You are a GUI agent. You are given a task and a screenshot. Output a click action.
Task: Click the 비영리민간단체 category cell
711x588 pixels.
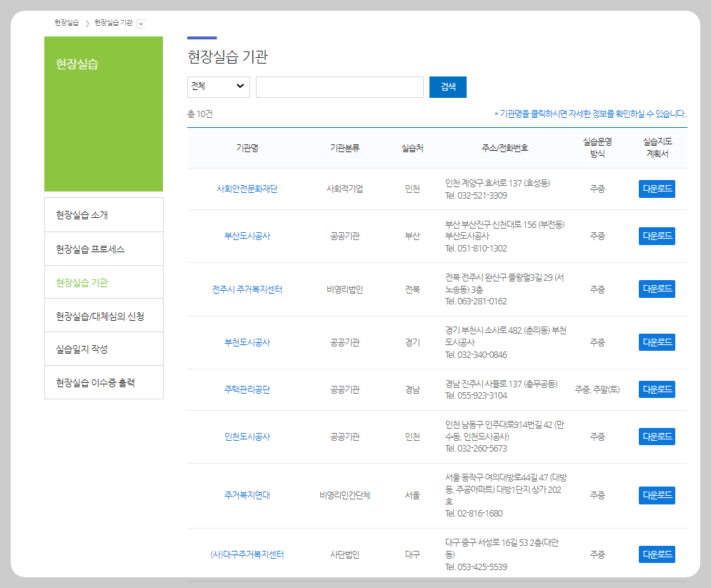[344, 495]
